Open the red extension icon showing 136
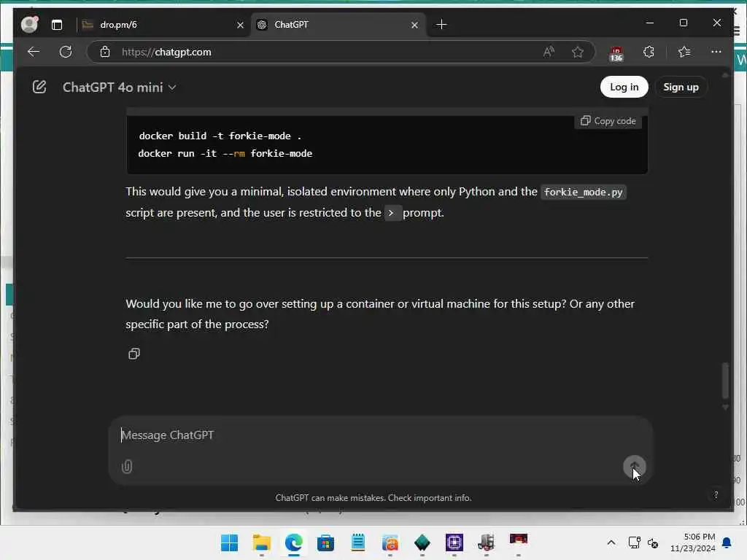The image size is (747, 560). (x=616, y=54)
